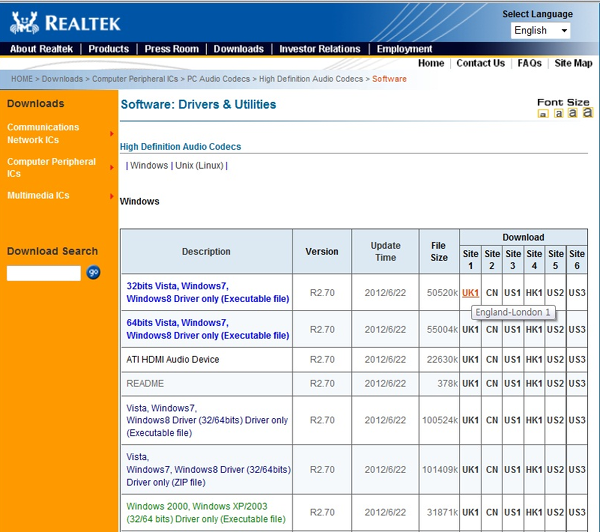The width and height of the screenshot is (600, 532).
Task: Download 32bits driver from US1
Action: click(x=512, y=293)
